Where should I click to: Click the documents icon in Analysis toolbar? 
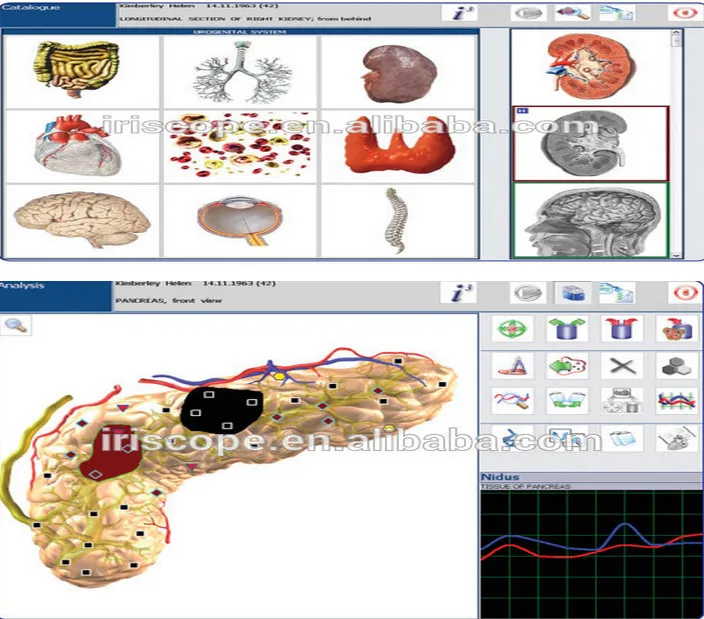(x=617, y=293)
